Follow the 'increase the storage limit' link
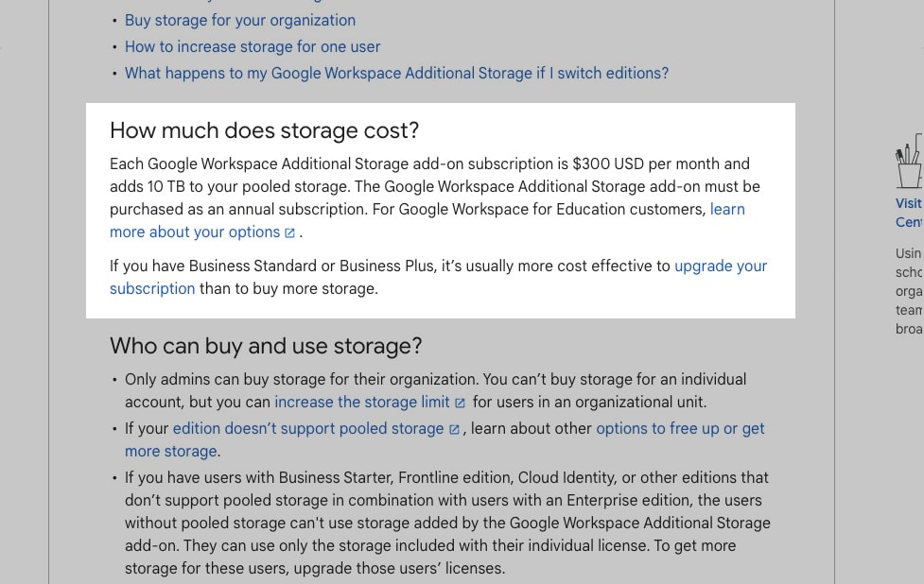Image resolution: width=924 pixels, height=584 pixels. (362, 402)
